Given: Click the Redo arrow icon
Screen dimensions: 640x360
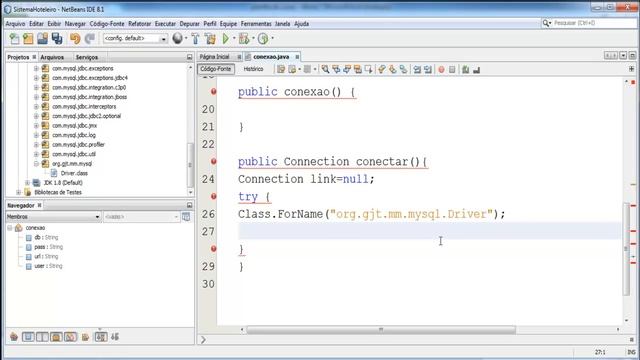Looking at the screenshot, I should [x=90, y=39].
